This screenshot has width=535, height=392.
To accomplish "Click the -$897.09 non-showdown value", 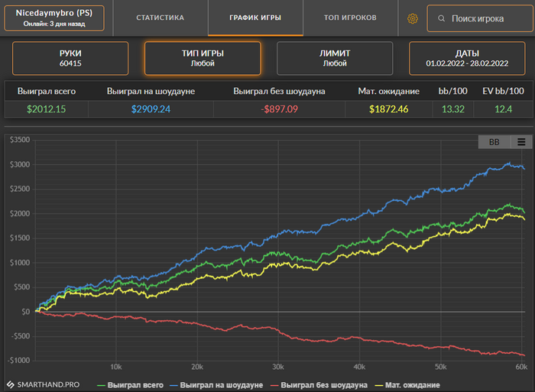I will pyautogui.click(x=279, y=109).
